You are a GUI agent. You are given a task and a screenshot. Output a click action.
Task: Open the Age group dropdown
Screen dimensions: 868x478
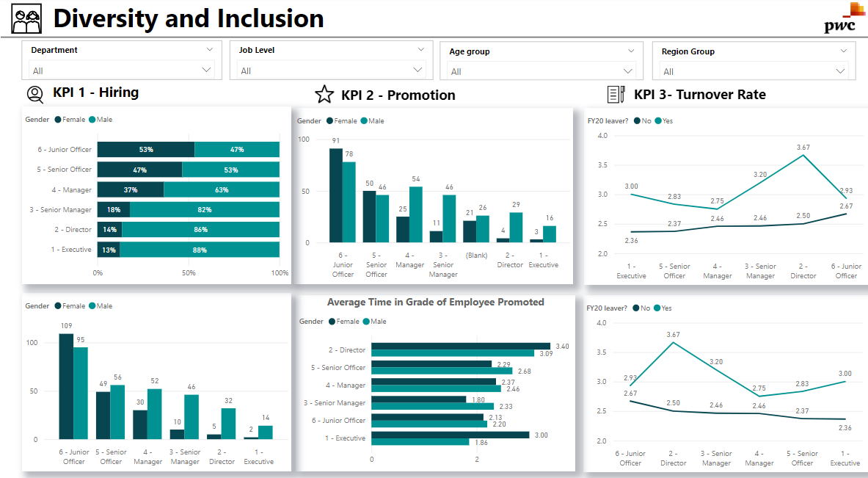[630, 51]
